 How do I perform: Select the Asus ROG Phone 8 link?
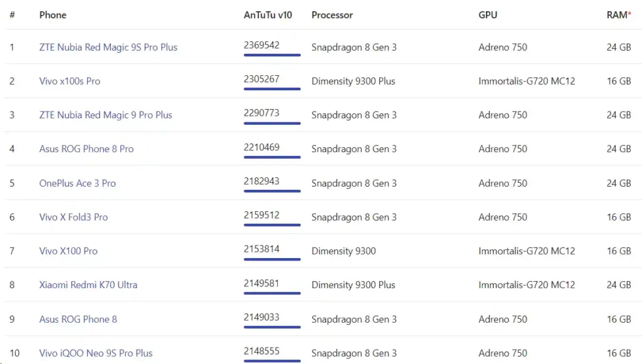78,319
